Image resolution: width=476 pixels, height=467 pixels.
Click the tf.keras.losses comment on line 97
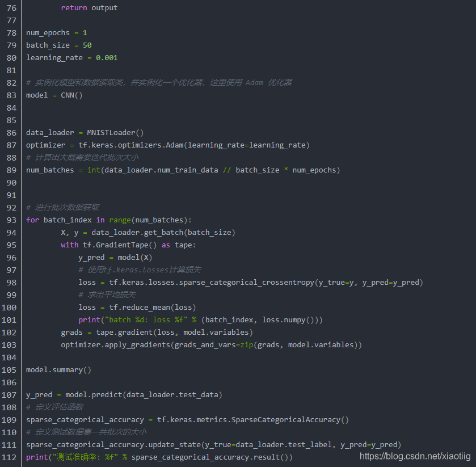pos(140,270)
